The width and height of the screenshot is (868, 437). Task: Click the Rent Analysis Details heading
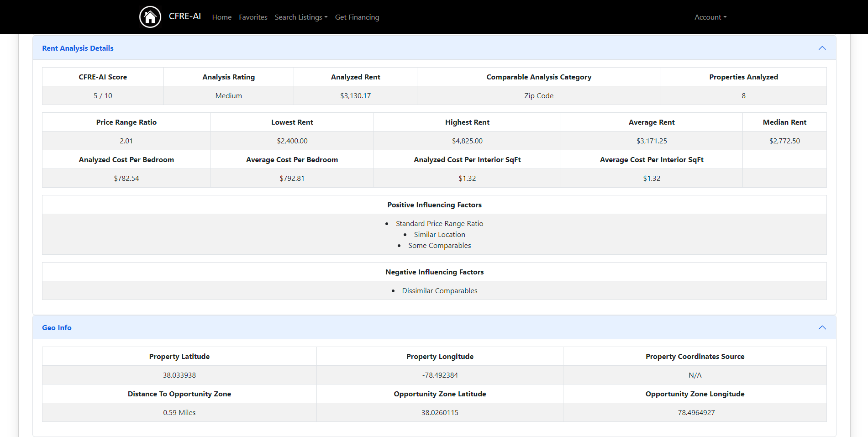(78, 48)
